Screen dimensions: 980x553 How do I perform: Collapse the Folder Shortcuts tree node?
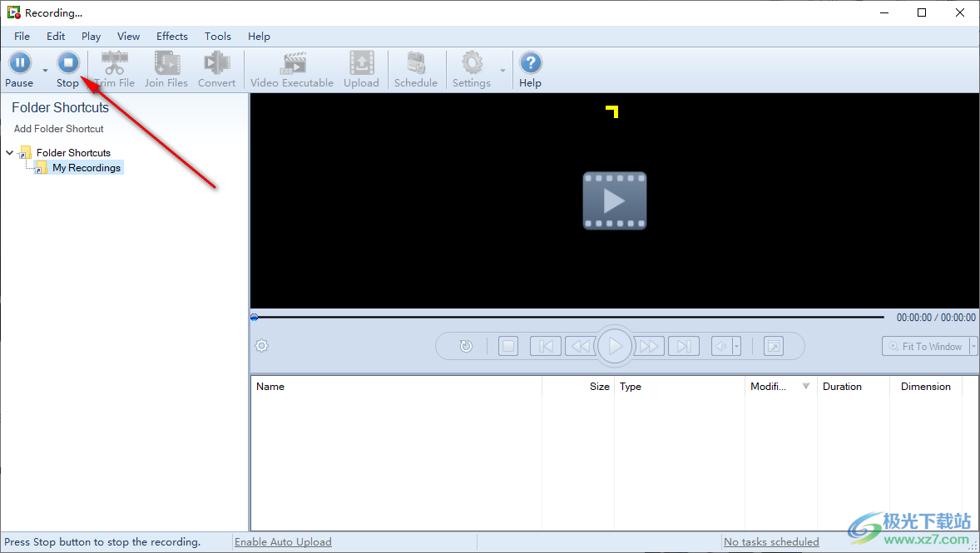point(8,152)
